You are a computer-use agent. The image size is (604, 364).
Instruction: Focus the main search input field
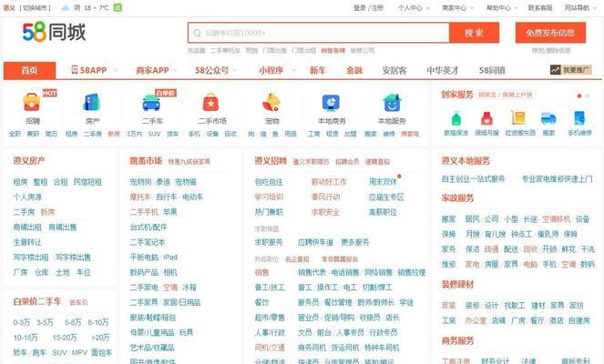(319, 33)
